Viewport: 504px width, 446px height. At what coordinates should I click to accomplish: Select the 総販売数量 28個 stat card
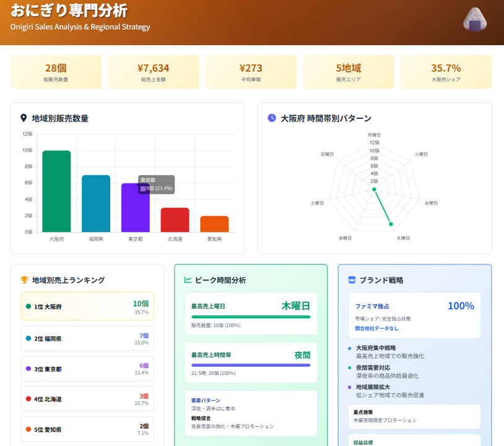coord(56,72)
